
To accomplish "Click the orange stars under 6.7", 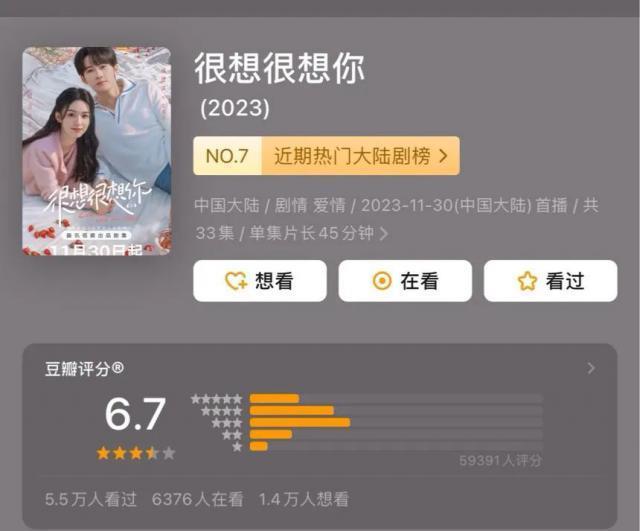I will click(136, 453).
